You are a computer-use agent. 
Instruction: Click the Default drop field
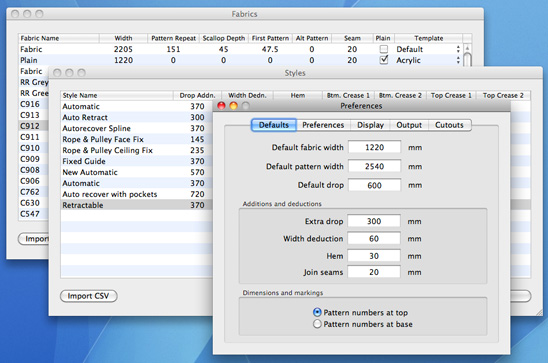click(374, 185)
